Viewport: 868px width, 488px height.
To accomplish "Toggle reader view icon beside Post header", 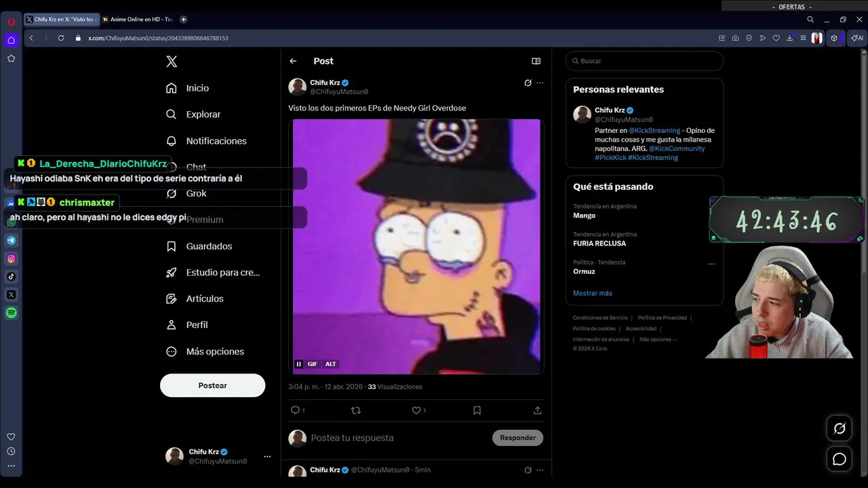I will (536, 61).
